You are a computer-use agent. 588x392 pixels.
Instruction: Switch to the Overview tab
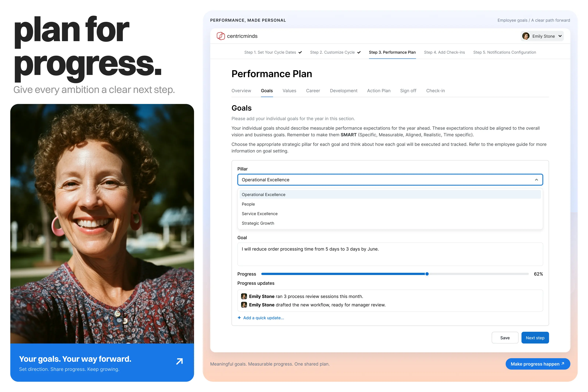tap(241, 91)
